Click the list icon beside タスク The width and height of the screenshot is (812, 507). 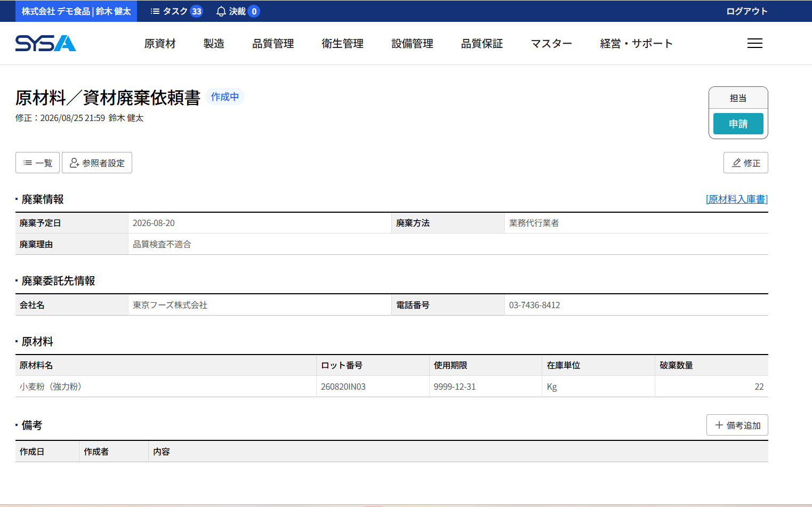155,11
